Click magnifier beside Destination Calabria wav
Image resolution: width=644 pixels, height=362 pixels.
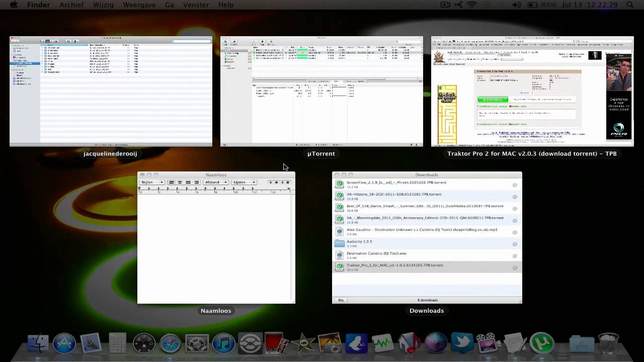(515, 256)
